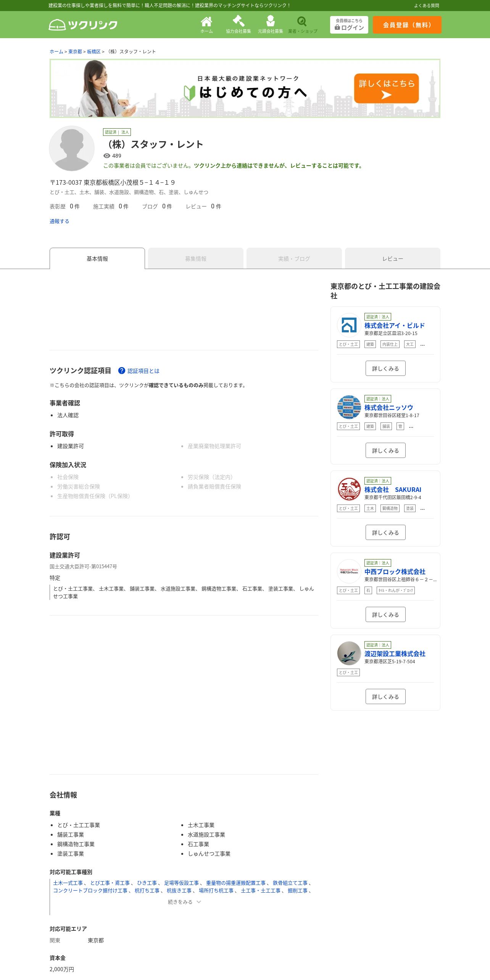Click 土工事・土工工事 link
The image size is (490, 980).
pyautogui.click(x=261, y=891)
